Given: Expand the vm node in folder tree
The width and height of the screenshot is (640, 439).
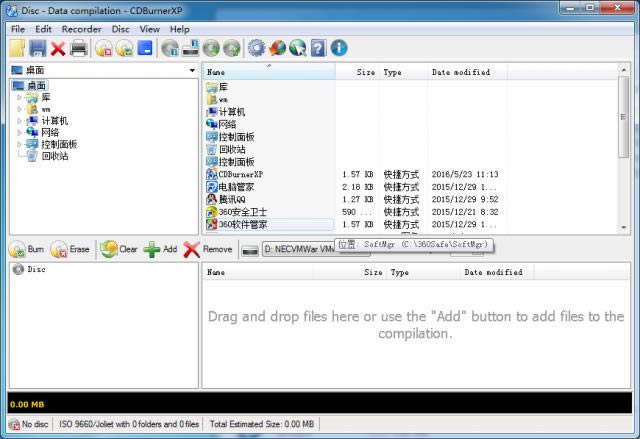Looking at the screenshot, I should click(x=19, y=109).
